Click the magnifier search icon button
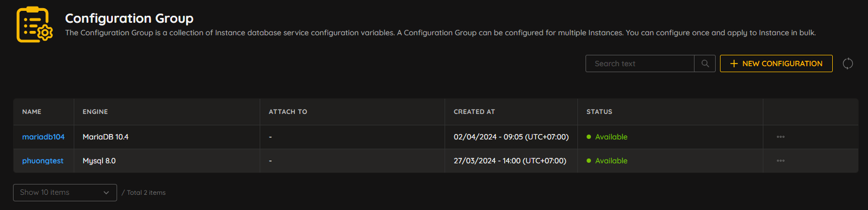 [x=705, y=63]
